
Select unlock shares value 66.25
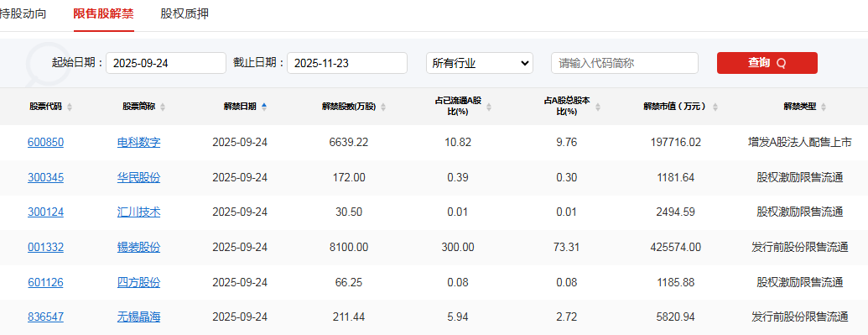(348, 283)
